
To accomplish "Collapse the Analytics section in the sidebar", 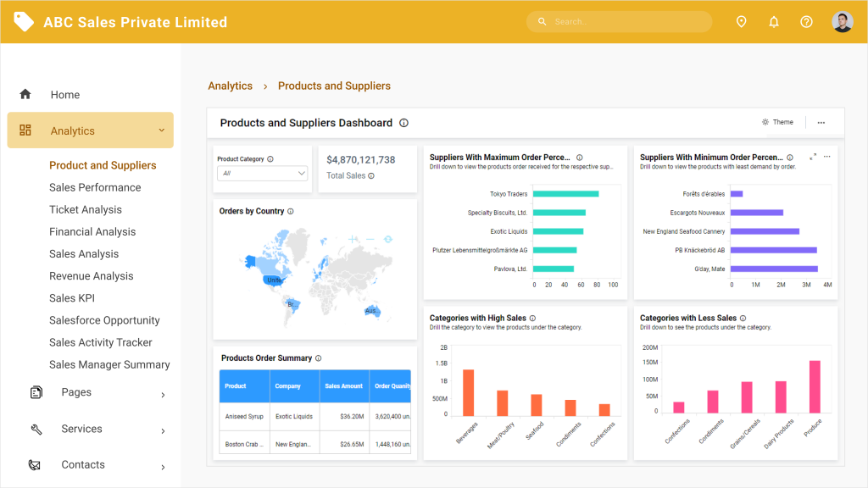I will tap(161, 130).
